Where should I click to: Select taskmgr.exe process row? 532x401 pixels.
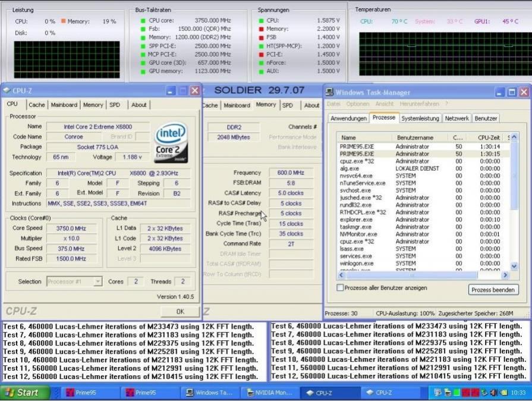point(423,227)
